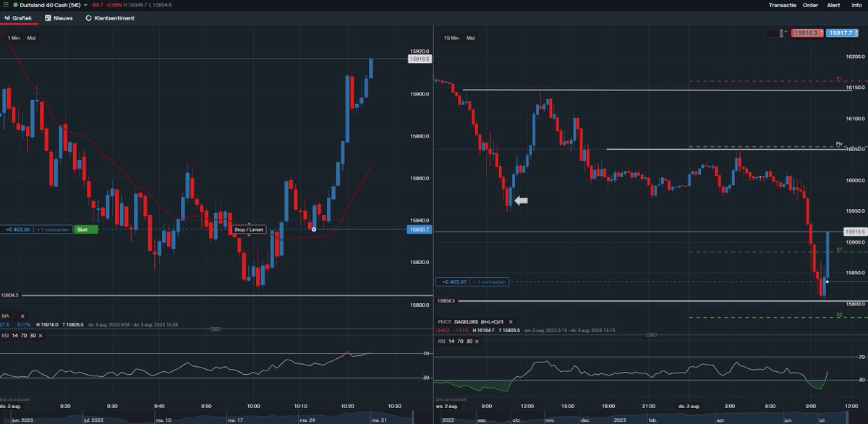Screen dimensions: 868x424
Task: Open the Info menu
Action: [856, 5]
